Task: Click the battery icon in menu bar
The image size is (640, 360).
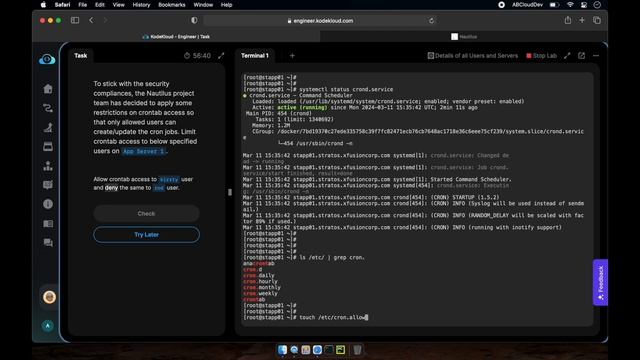Action: pos(554,4)
